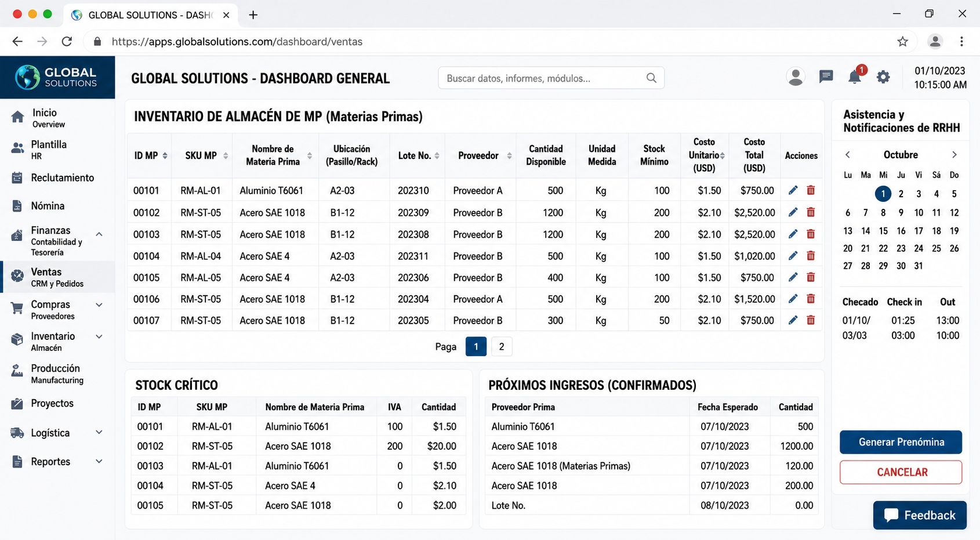Delete row 00101 with trash icon
This screenshot has width=980, height=540.
(811, 190)
